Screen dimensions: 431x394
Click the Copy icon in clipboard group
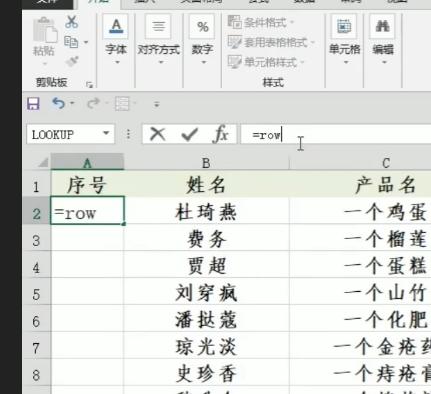pos(71,42)
